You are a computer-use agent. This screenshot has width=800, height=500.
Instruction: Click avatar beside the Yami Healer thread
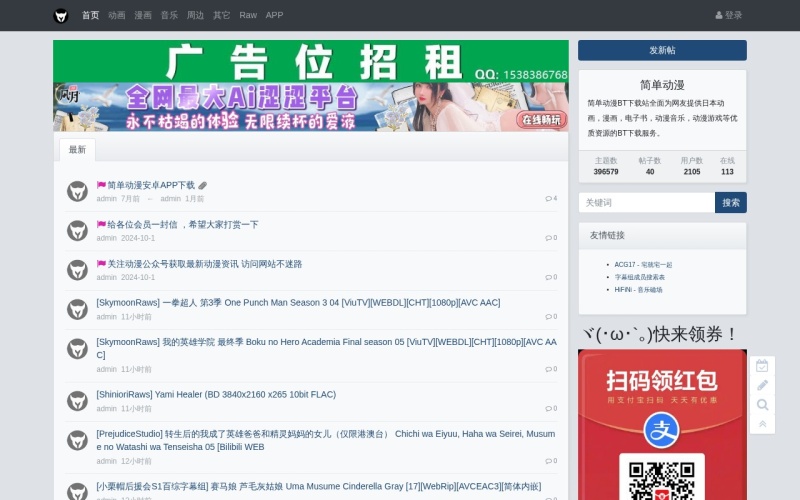[77, 401]
